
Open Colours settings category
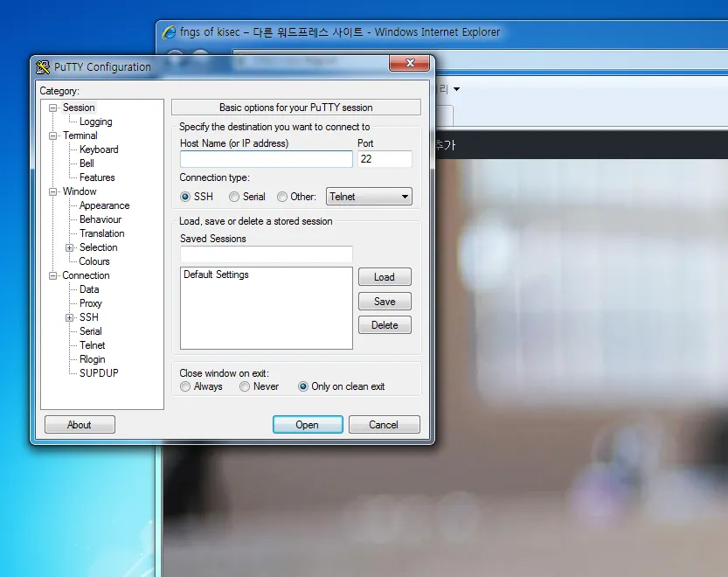(94, 261)
